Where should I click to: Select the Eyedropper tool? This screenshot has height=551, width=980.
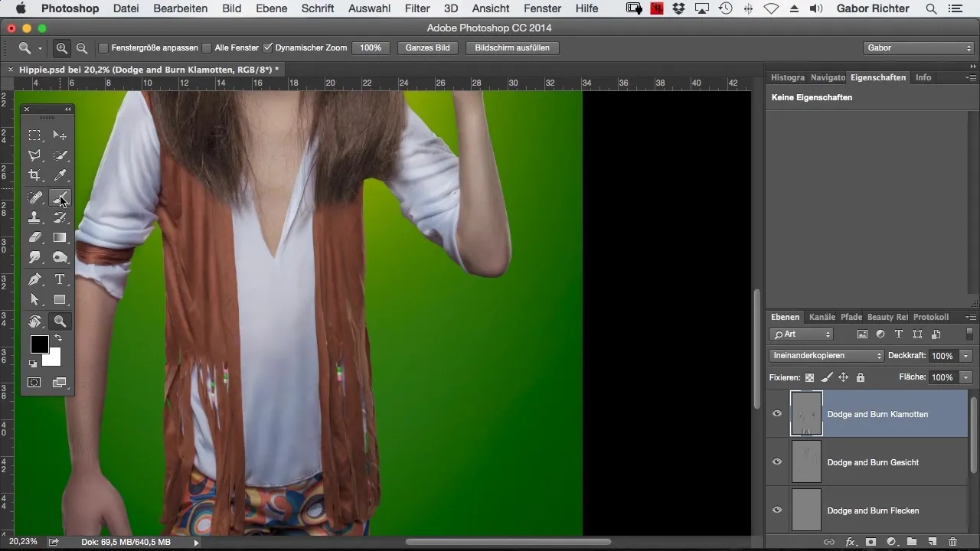tap(60, 175)
